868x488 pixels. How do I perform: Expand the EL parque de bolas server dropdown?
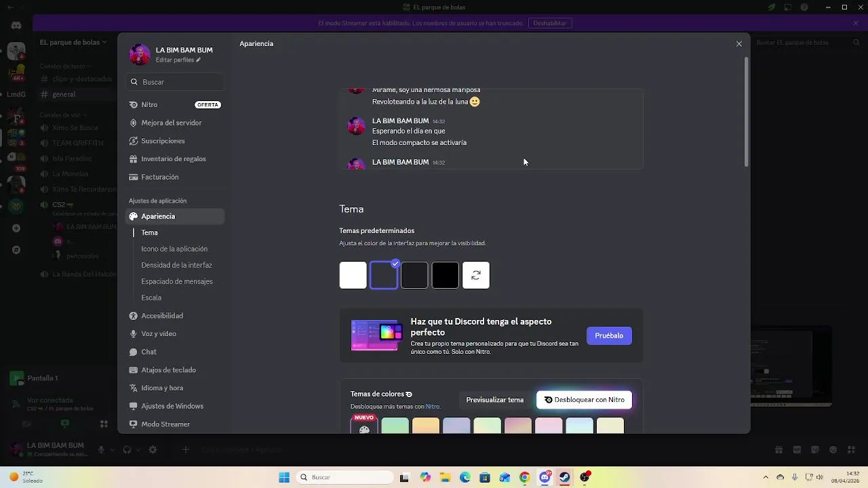[x=73, y=42]
